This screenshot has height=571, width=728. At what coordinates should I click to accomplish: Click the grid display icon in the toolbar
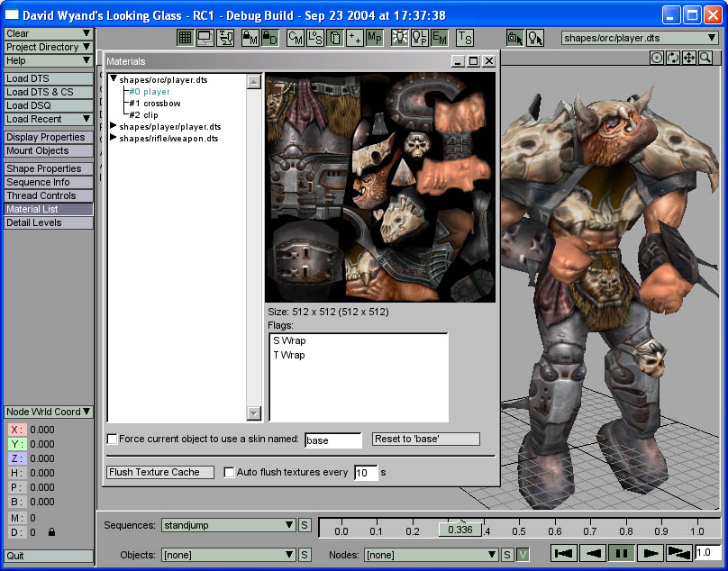pos(185,38)
